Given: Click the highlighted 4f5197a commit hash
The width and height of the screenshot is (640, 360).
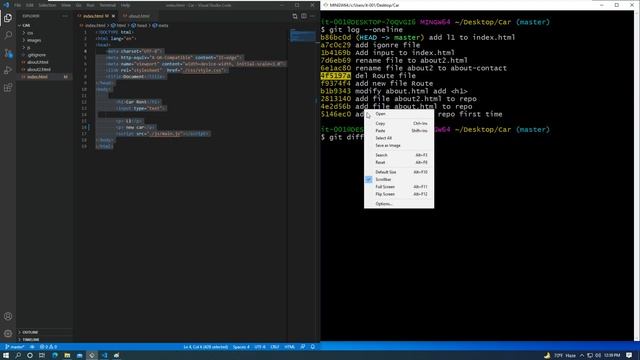Looking at the screenshot, I should (x=336, y=76).
